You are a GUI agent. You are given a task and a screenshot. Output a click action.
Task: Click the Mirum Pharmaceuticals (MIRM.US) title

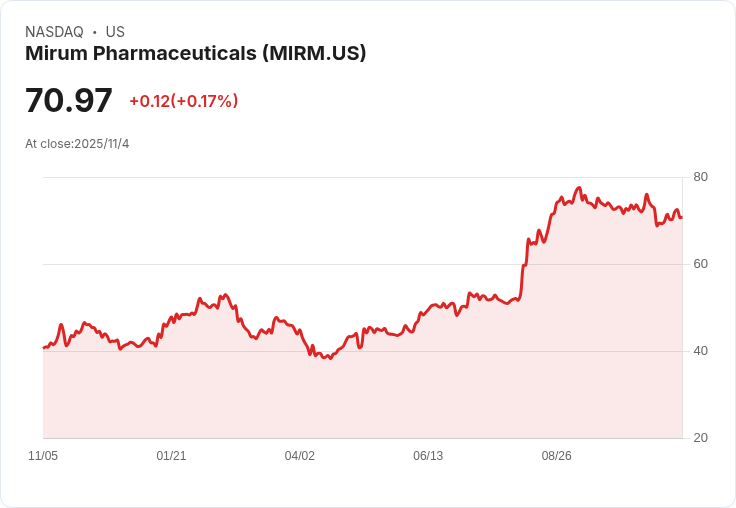pos(195,54)
